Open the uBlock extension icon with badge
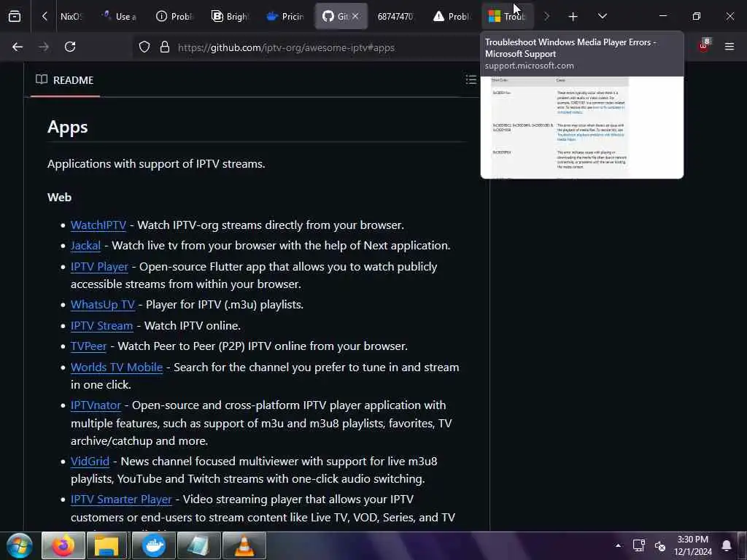Screen dimensions: 747x560 (704, 46)
